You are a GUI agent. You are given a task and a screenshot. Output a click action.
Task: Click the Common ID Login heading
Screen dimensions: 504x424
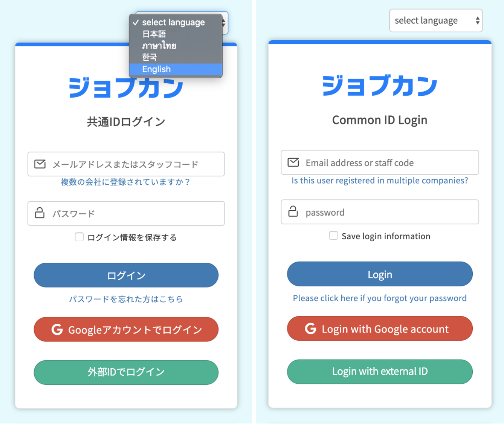coord(380,120)
